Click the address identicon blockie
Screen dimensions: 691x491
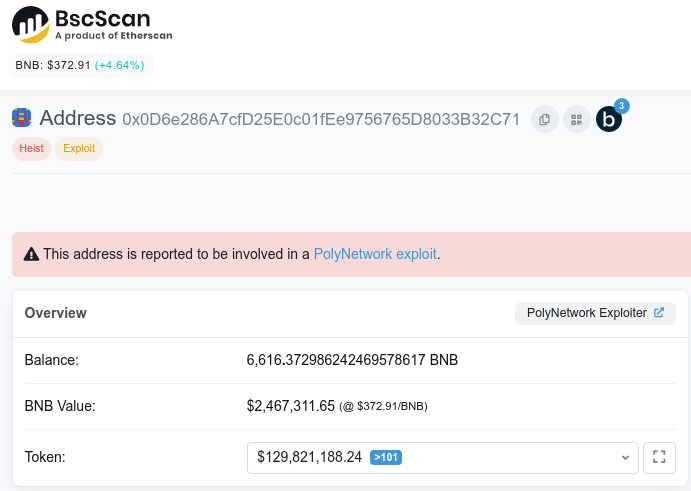(x=21, y=118)
